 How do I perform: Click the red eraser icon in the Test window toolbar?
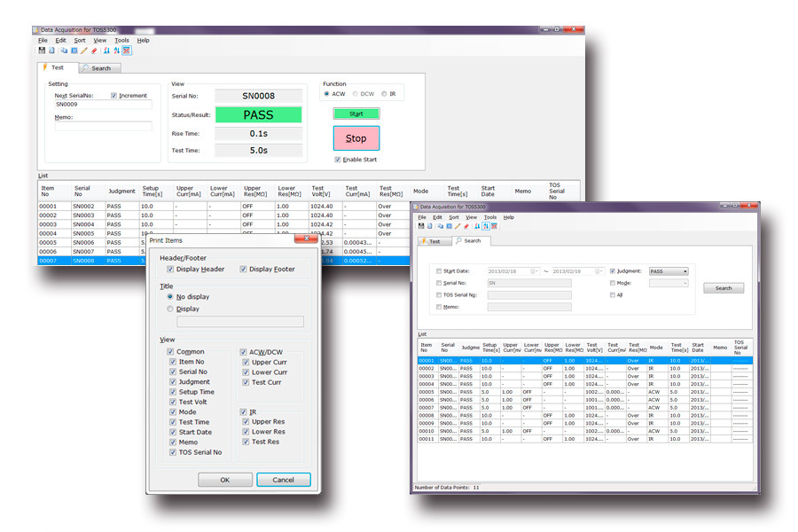(95, 51)
